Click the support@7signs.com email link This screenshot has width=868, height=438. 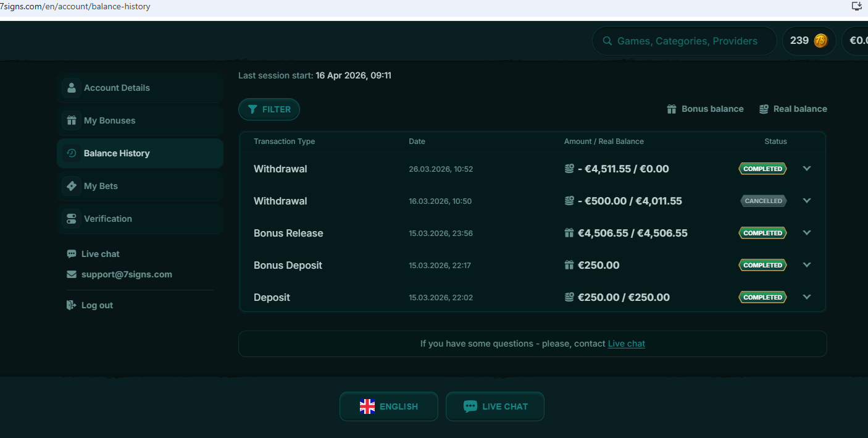coord(127,274)
